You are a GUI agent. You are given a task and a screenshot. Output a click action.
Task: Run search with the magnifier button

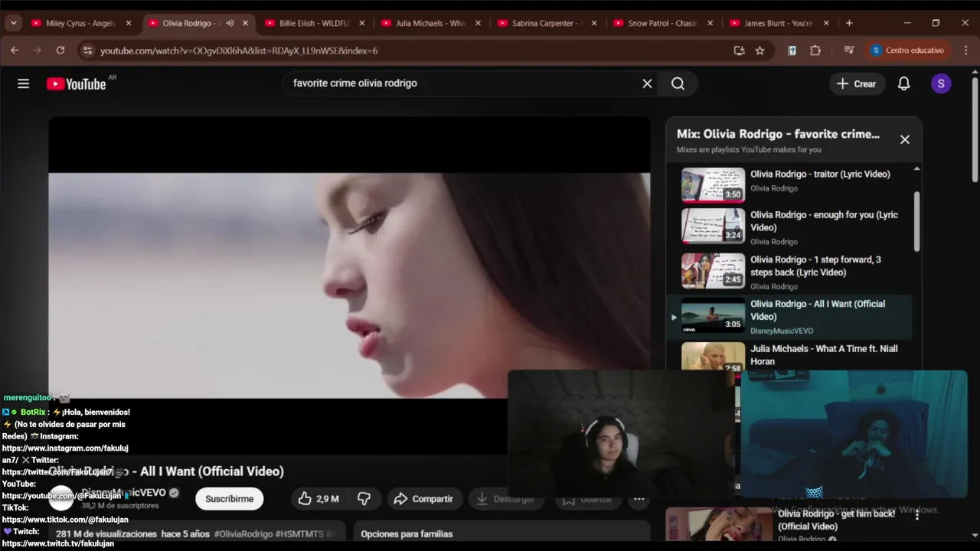(x=678, y=83)
